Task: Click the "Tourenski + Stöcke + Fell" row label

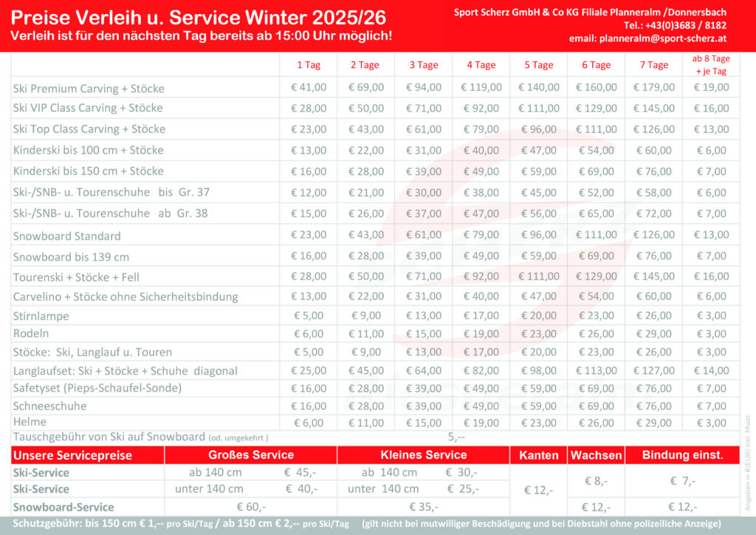Action: (x=76, y=278)
